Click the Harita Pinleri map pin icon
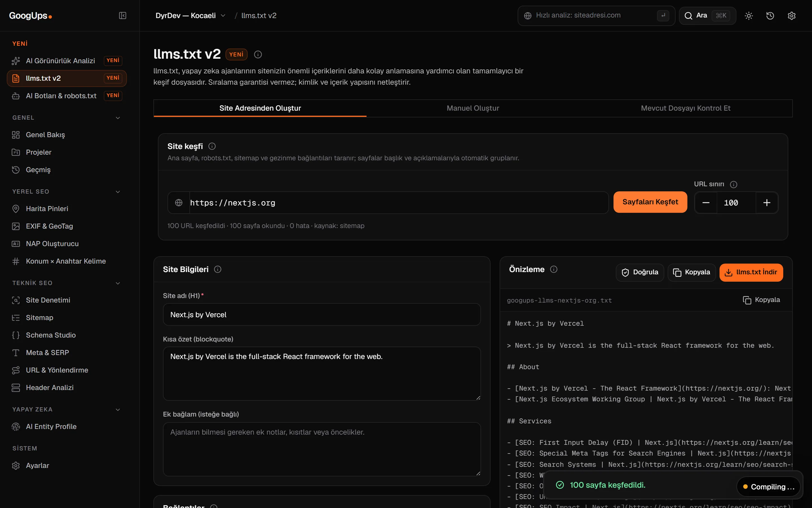Screen dimensions: 812x508 [x=16, y=209]
